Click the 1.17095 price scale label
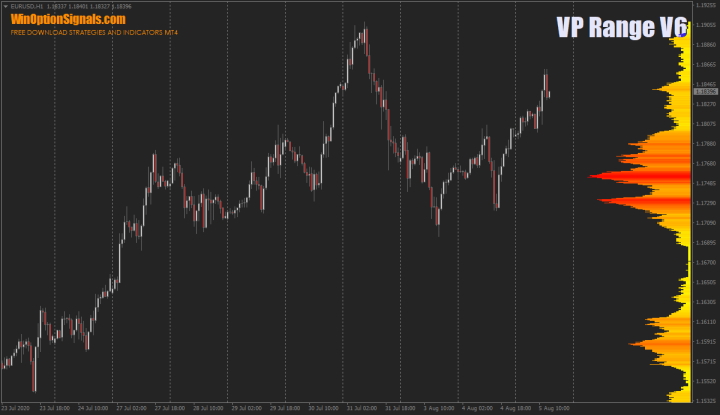Viewport: 720px width, 415px height. [x=705, y=223]
